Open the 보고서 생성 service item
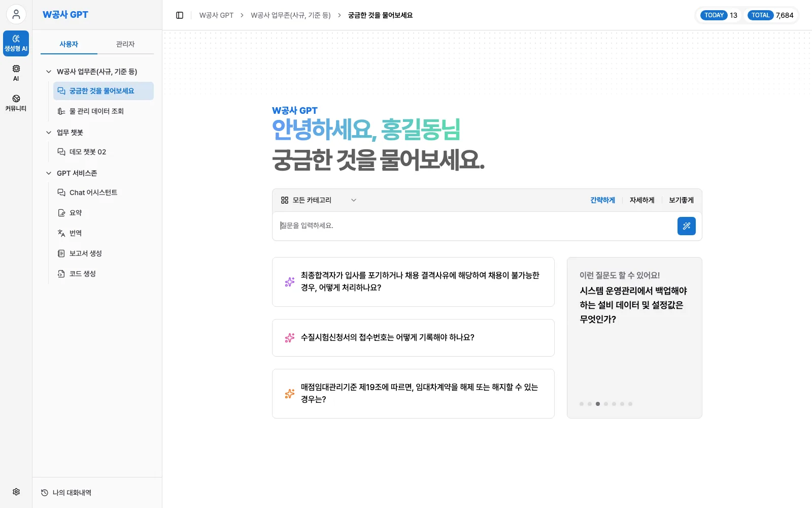The height and width of the screenshot is (508, 812). (104, 253)
